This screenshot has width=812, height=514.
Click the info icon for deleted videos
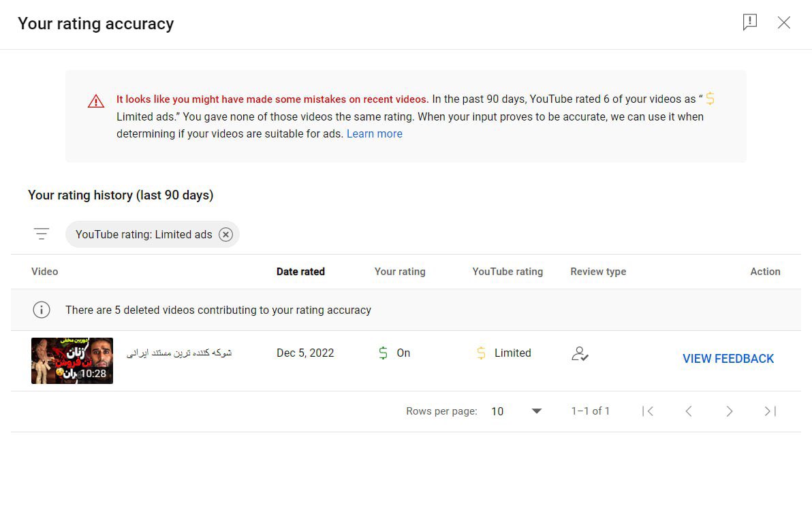click(42, 310)
